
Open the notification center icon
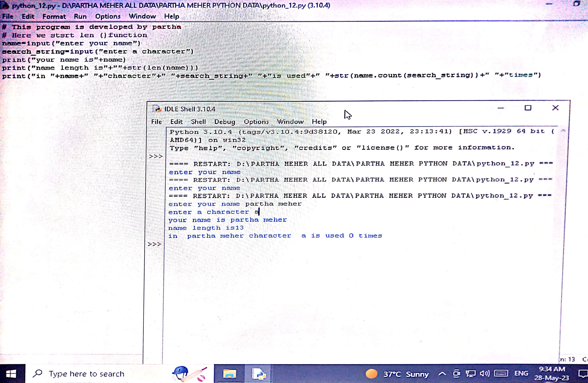583,374
